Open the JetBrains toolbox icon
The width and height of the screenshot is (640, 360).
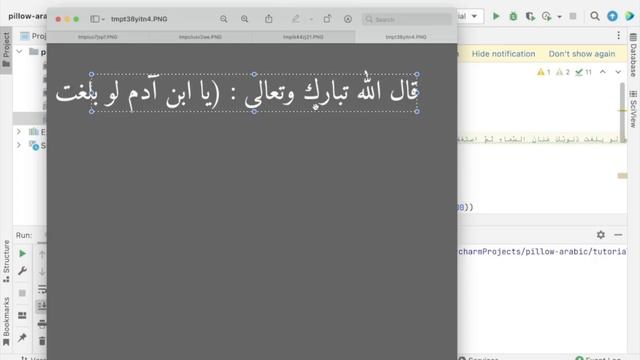pyautogui.click(x=630, y=16)
